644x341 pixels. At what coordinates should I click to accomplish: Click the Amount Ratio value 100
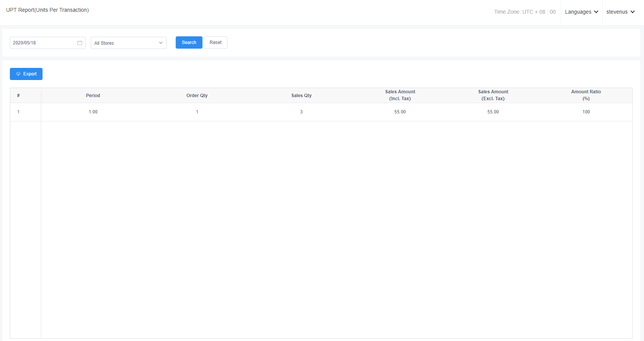pyautogui.click(x=586, y=112)
